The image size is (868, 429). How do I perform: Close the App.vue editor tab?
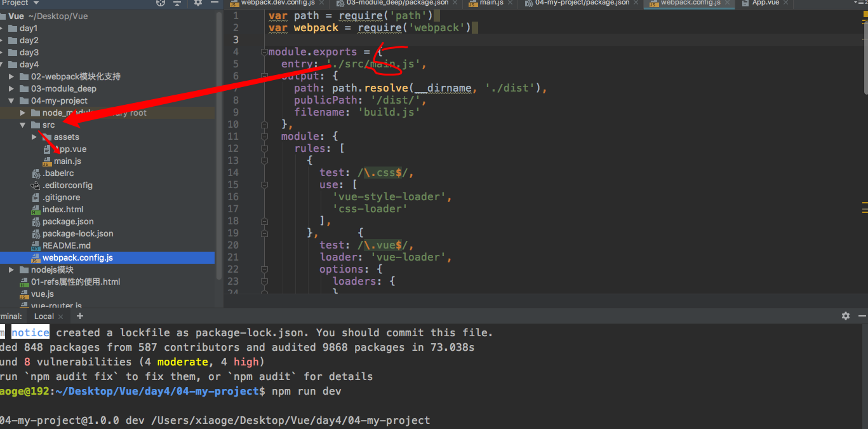click(x=785, y=3)
